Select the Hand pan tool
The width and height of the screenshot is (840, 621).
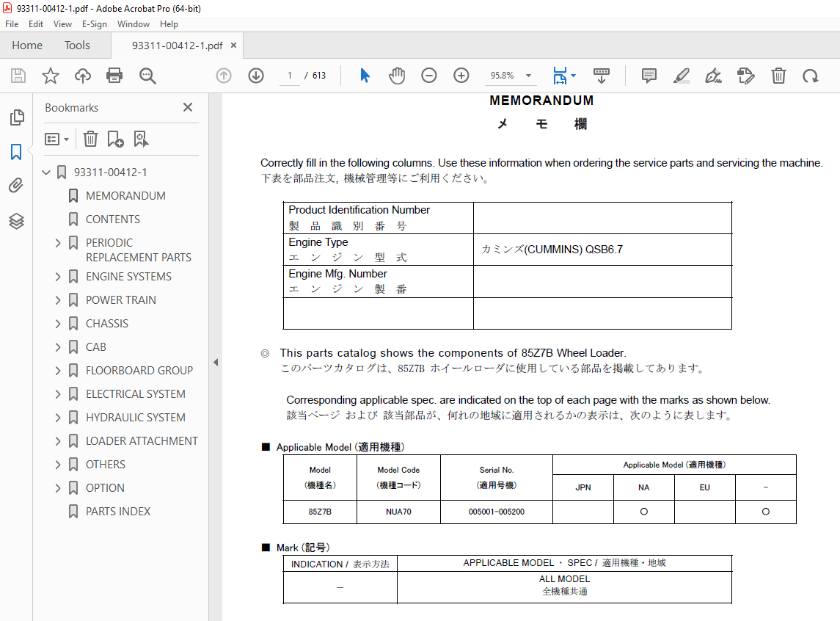pos(397,76)
